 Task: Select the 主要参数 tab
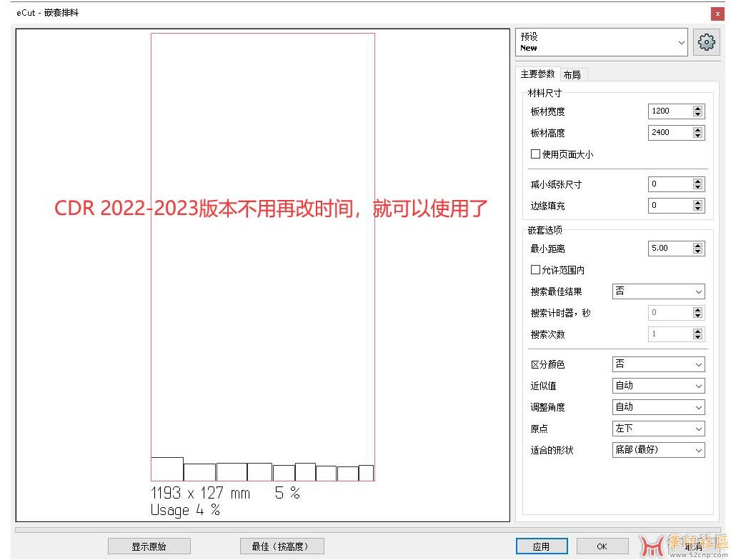tap(537, 74)
